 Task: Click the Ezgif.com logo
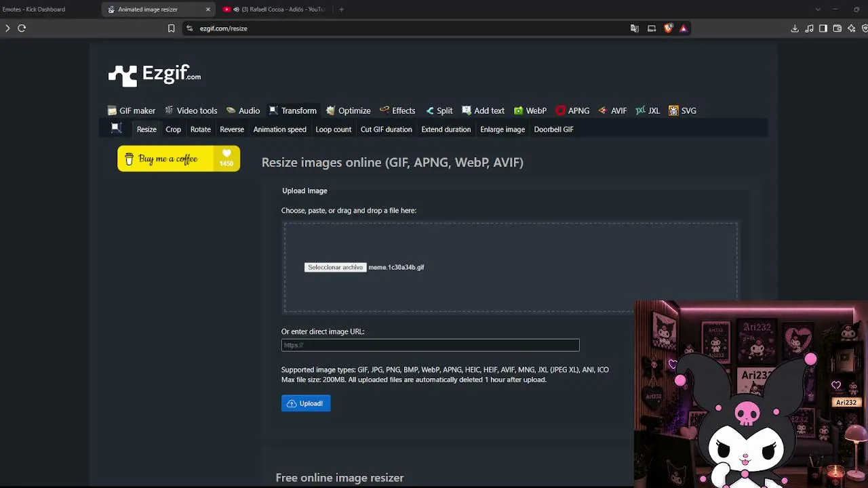point(155,75)
